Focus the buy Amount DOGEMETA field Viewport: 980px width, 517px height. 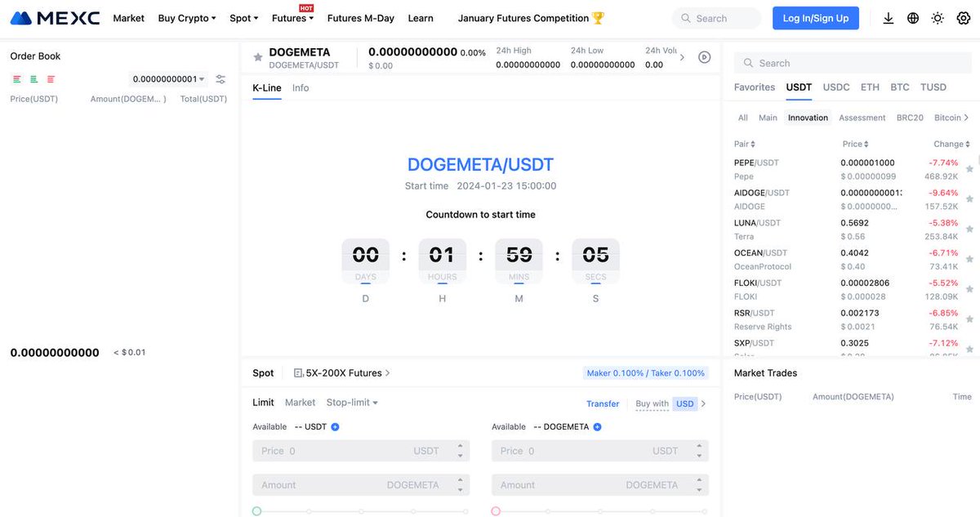[x=361, y=485]
